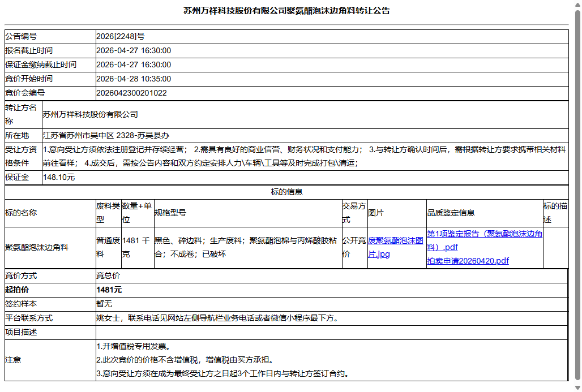
Task: Open 第1项鉴定报告（聚氨酯泡沫边角料）.pdf link
Action: 485,240
